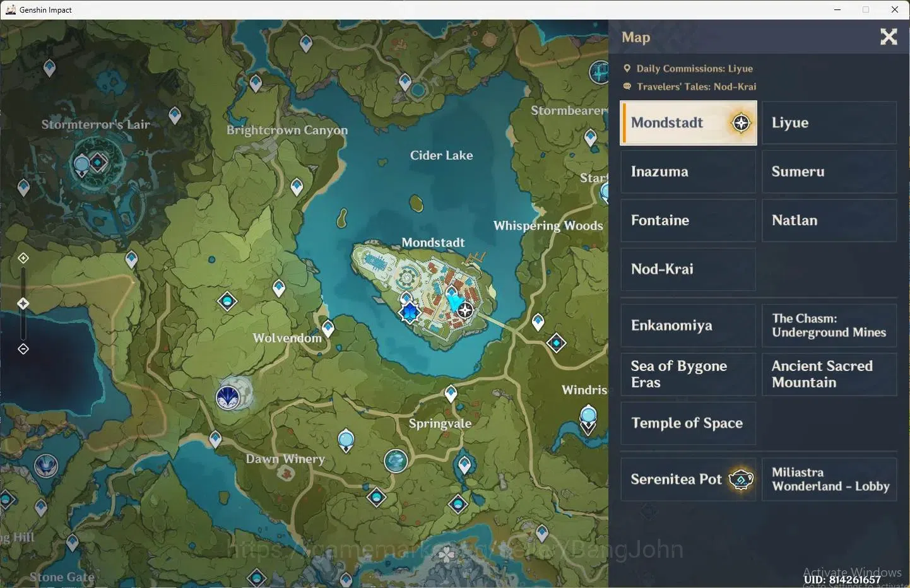The image size is (910, 588).
Task: Enter the Serenitea Pot map
Action: 688,479
